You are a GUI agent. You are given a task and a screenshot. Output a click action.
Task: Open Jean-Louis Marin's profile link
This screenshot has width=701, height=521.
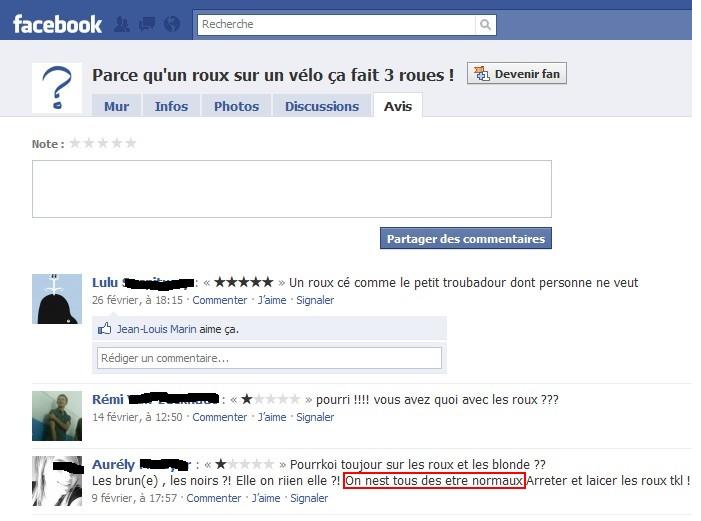pyautogui.click(x=156, y=329)
